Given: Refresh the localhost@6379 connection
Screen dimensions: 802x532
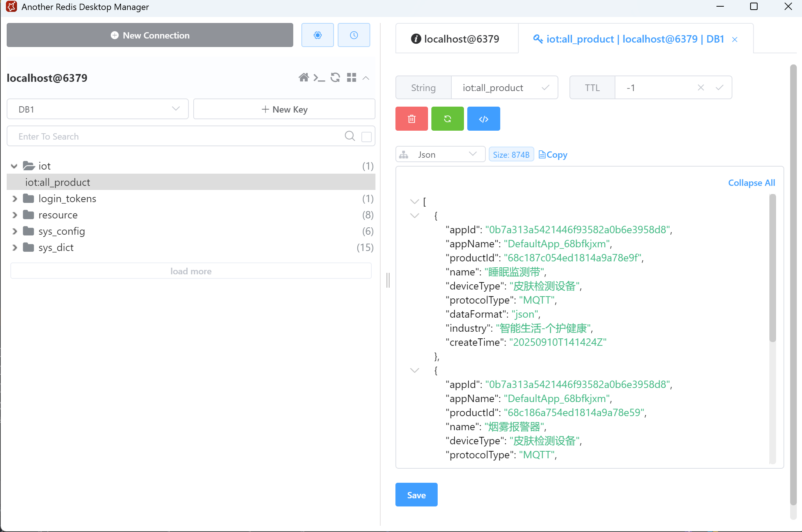Looking at the screenshot, I should pyautogui.click(x=335, y=77).
